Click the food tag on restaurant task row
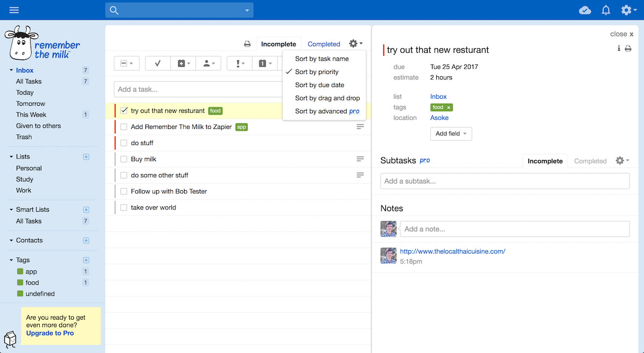 215,111
